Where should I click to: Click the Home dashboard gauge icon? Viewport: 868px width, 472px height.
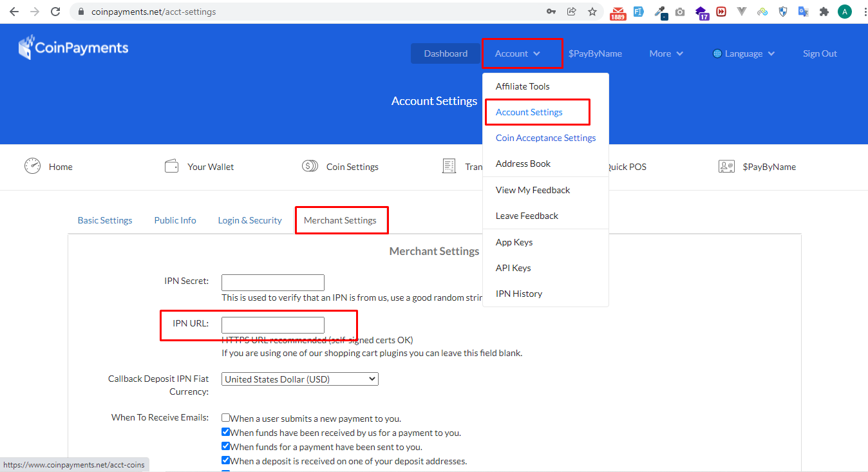[32, 166]
